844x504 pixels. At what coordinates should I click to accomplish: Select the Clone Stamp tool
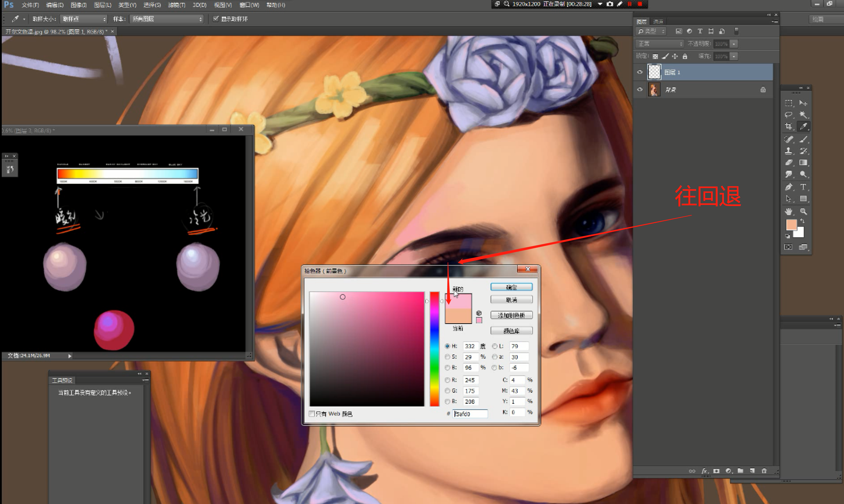coord(788,151)
